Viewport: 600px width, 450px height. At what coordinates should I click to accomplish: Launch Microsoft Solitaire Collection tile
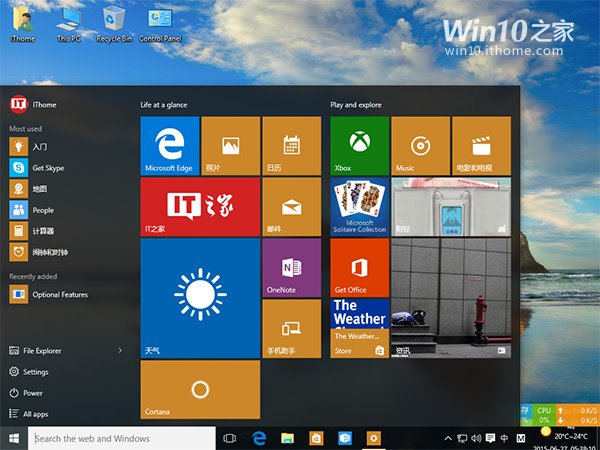pyautogui.click(x=359, y=207)
